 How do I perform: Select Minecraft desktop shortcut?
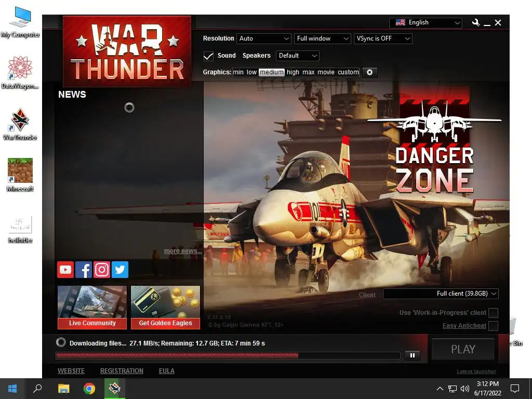(20, 175)
